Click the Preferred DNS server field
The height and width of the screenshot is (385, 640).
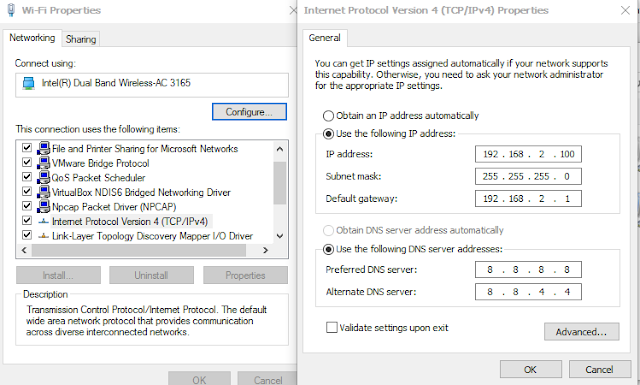pyautogui.click(x=528, y=270)
